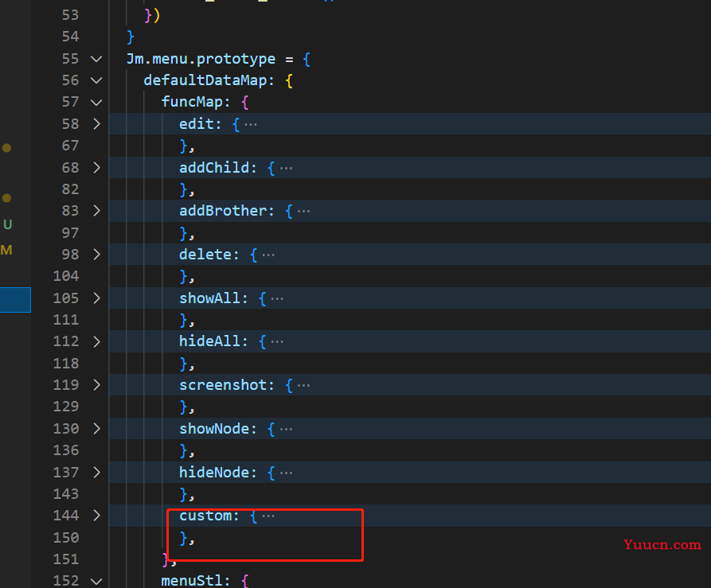Click line number 151 in the gutter

(x=66, y=559)
